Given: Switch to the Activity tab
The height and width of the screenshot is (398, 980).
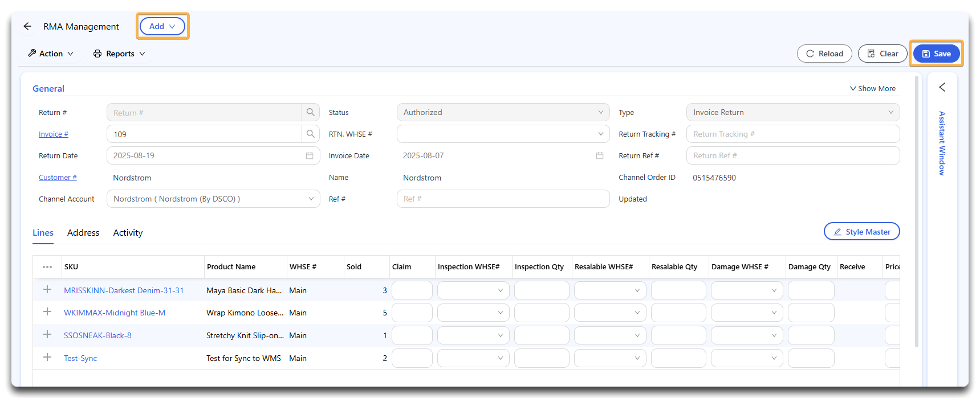Looking at the screenshot, I should (x=128, y=232).
